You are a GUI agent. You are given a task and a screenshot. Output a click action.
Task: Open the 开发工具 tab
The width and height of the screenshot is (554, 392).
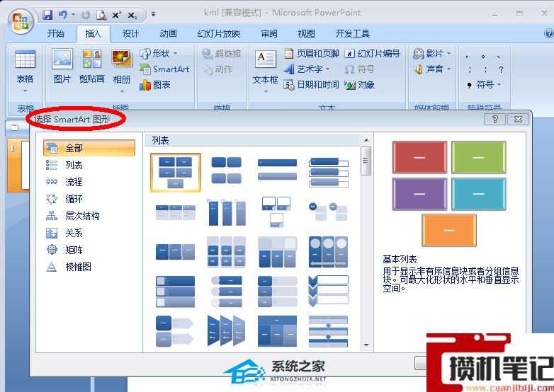click(352, 33)
